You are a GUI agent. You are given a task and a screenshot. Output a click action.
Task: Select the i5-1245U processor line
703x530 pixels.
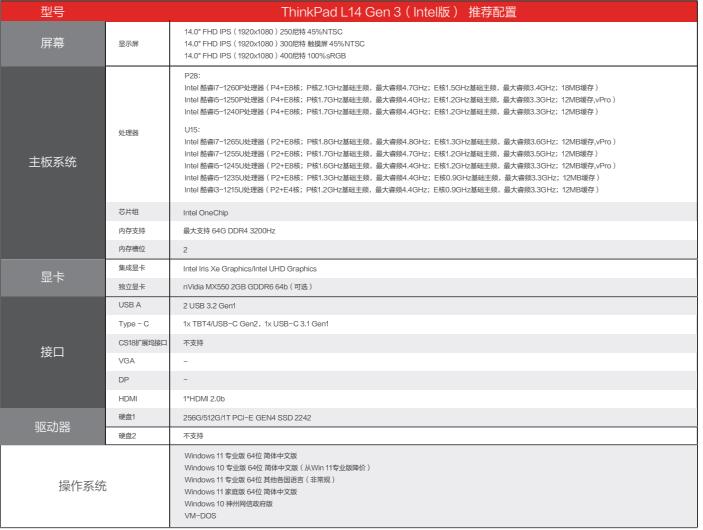click(x=400, y=166)
